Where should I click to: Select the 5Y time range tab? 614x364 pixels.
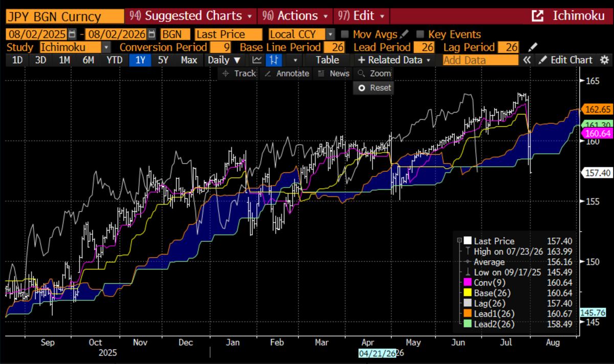pos(163,60)
